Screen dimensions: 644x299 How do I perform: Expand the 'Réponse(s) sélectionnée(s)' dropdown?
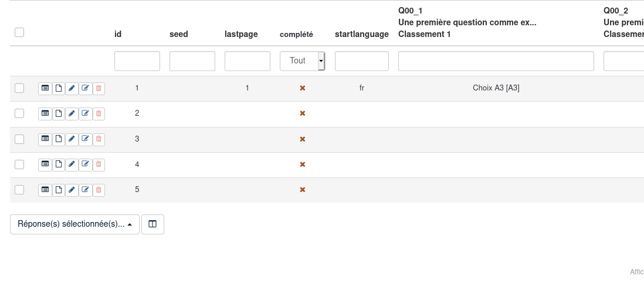click(x=74, y=224)
